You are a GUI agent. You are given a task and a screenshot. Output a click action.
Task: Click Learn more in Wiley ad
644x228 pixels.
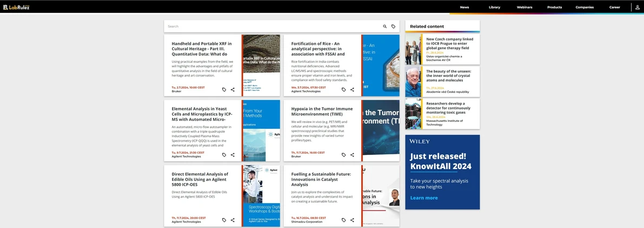click(424, 198)
